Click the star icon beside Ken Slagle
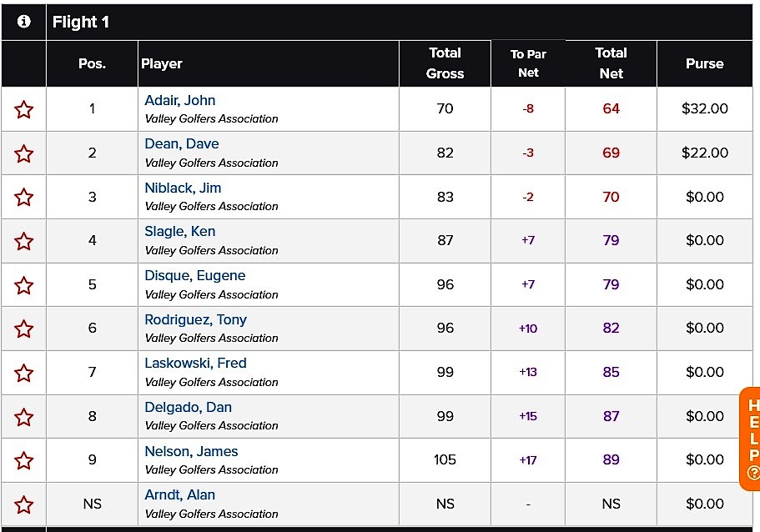Screen dimensions: 760x532 pos(23,241)
